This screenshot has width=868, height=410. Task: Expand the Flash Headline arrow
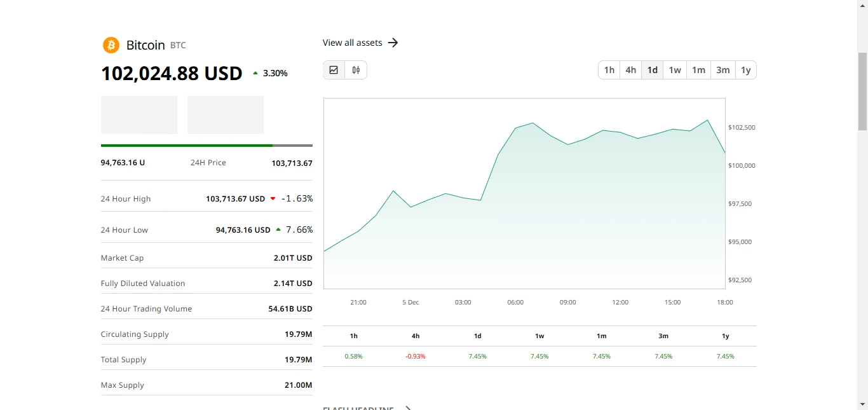point(409,408)
